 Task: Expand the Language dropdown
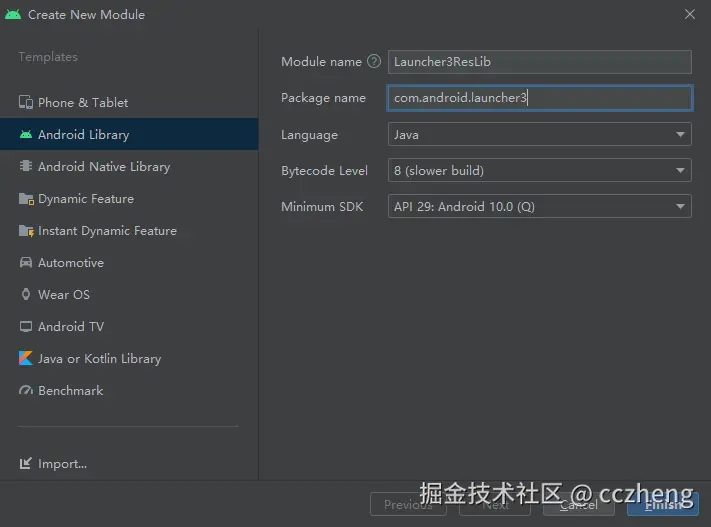[540, 134]
